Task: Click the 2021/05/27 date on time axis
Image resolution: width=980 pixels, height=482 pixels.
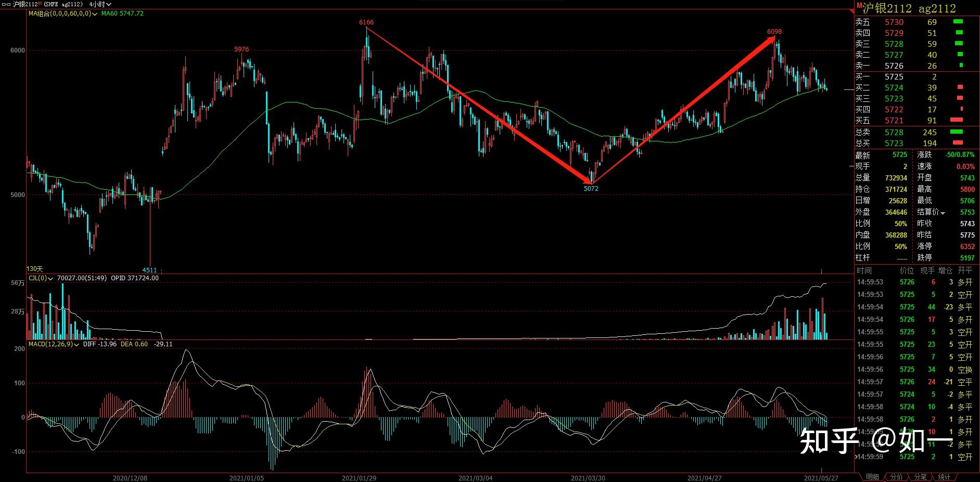Action: 821,478
